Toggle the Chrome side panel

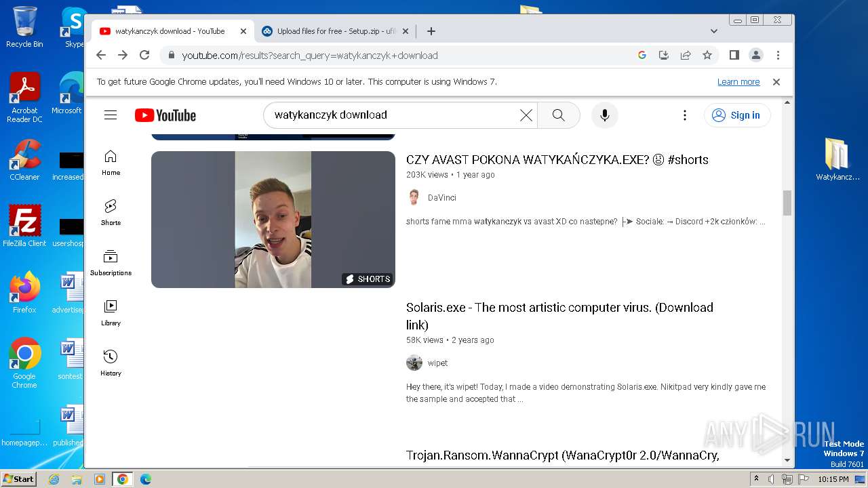click(x=734, y=56)
